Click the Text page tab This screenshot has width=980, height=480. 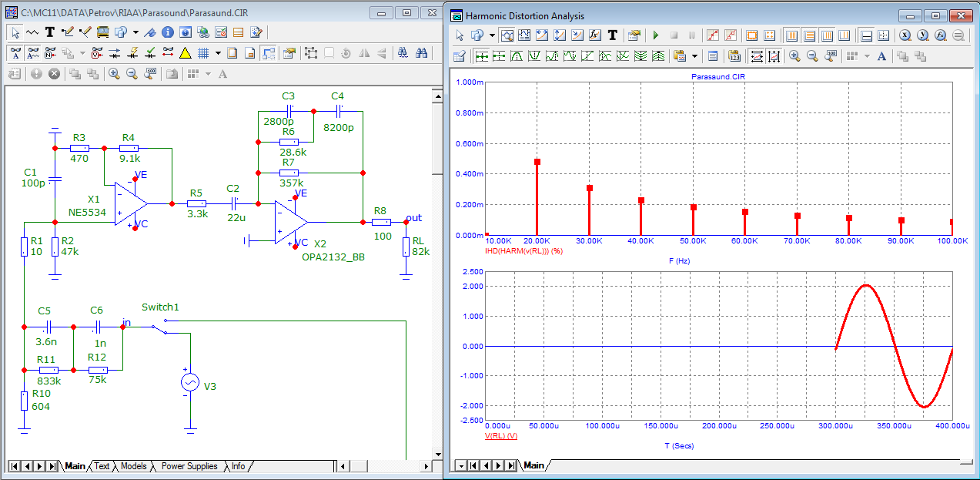[x=102, y=466]
